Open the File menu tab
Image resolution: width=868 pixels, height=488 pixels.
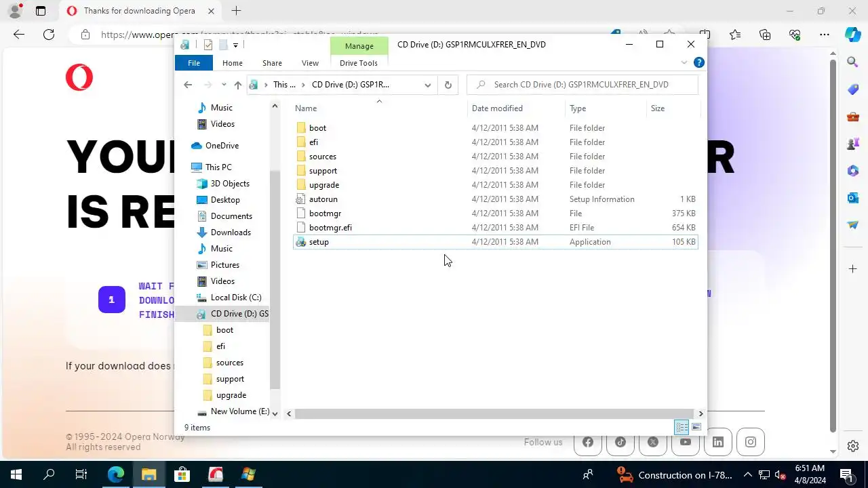pos(194,63)
